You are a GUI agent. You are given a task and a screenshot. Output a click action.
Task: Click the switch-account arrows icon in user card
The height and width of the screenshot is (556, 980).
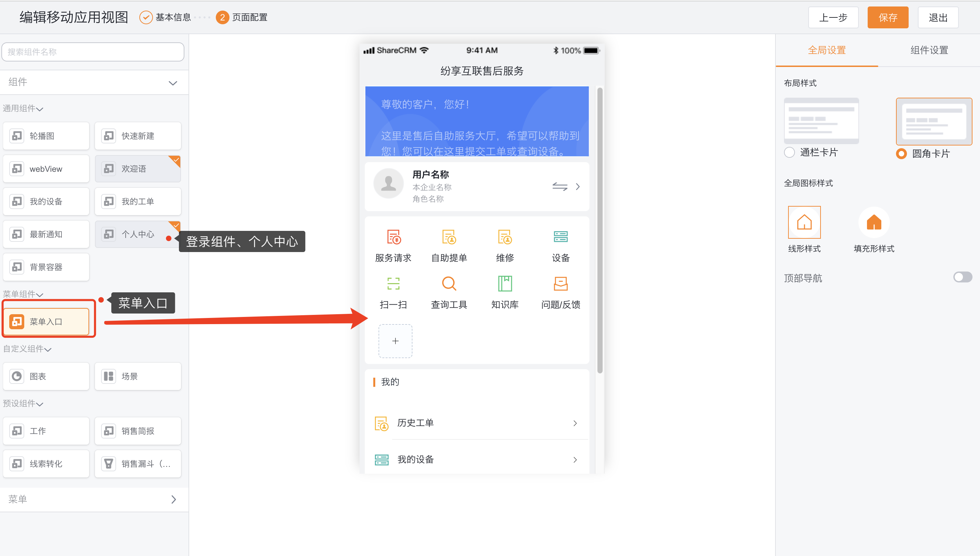click(x=560, y=187)
